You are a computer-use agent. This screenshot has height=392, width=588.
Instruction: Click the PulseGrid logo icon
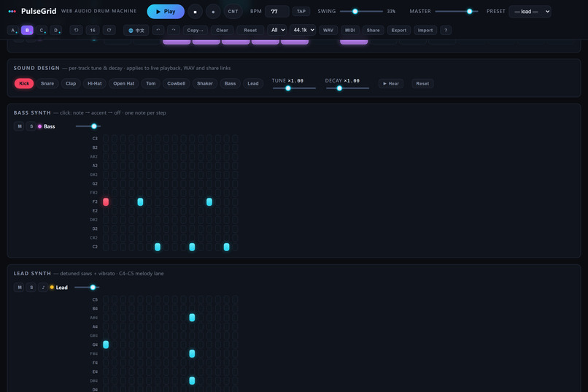12,12
